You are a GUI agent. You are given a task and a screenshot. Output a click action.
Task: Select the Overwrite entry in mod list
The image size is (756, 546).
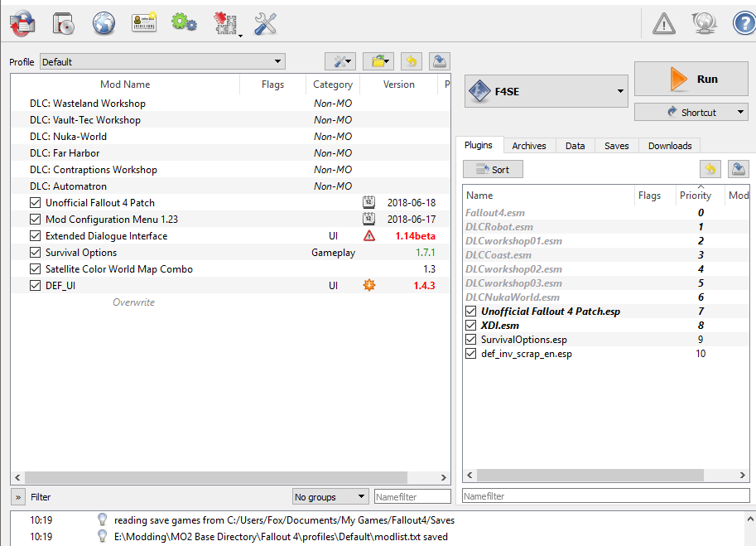point(133,302)
